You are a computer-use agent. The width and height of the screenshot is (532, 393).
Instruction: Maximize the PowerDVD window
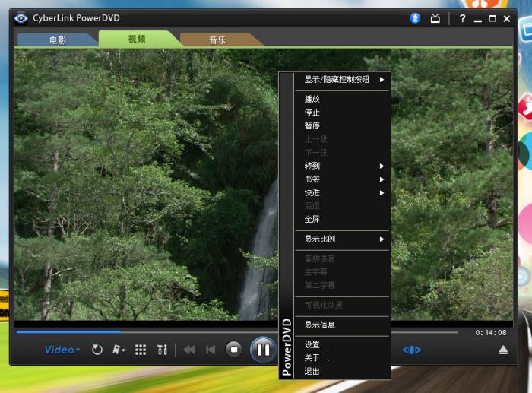(492, 18)
